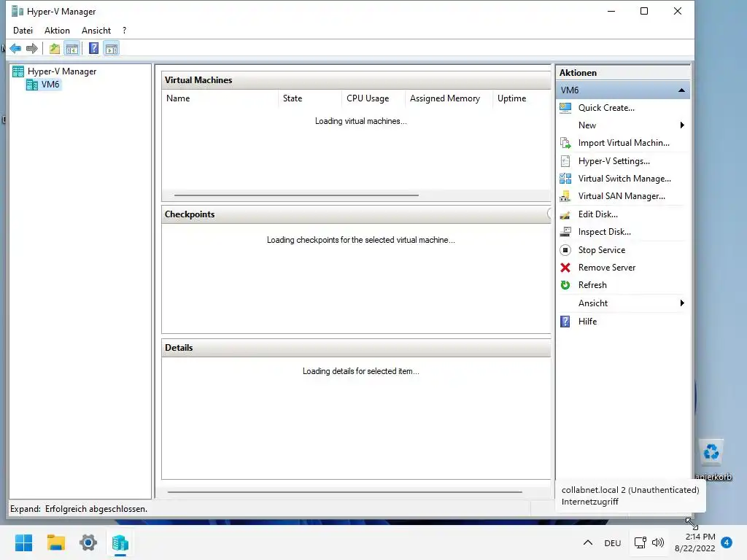This screenshot has height=560, width=747.
Task: Open the Ansicht menu in menu bar
Action: point(96,31)
